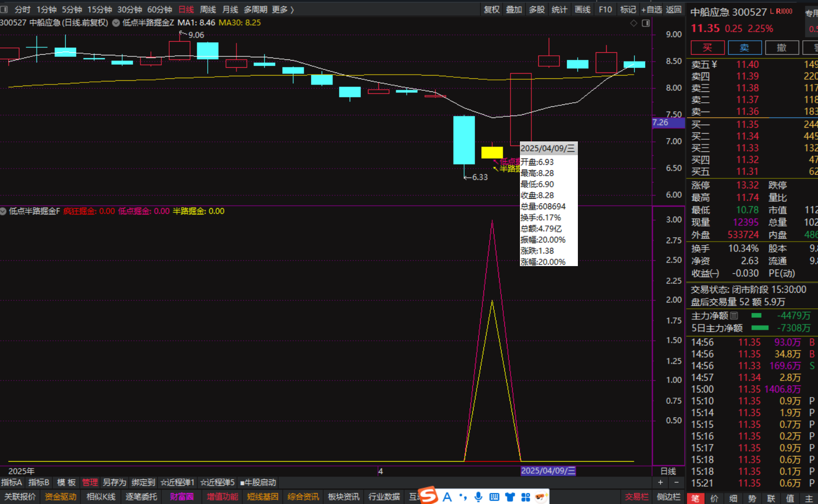Expand the 低点半路掘金F sub-indicator dropdown

click(4, 211)
